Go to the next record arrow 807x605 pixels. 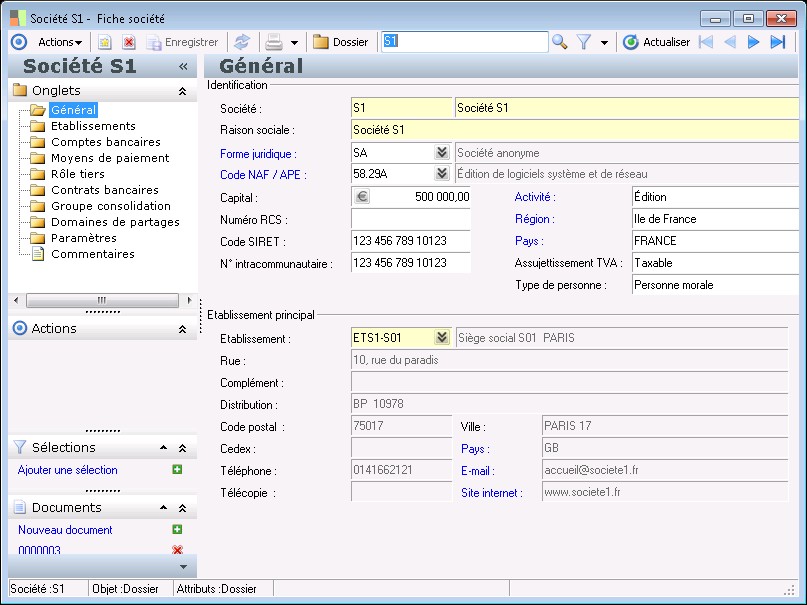753,42
